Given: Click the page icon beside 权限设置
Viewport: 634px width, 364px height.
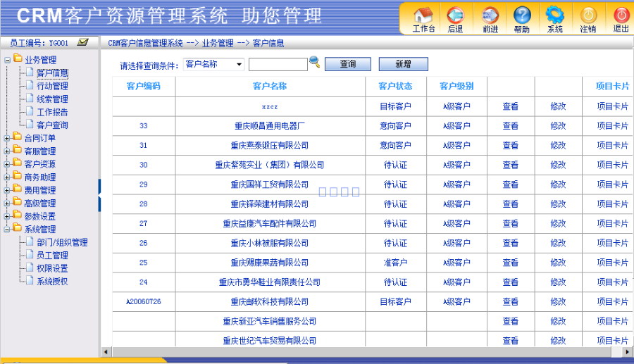Looking at the screenshot, I should pyautogui.click(x=30, y=267).
